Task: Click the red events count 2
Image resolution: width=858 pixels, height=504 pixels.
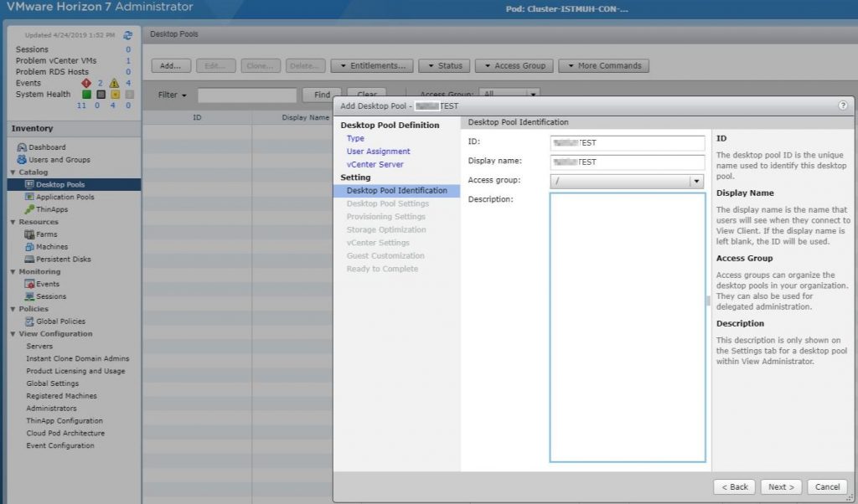Action: coord(101,83)
